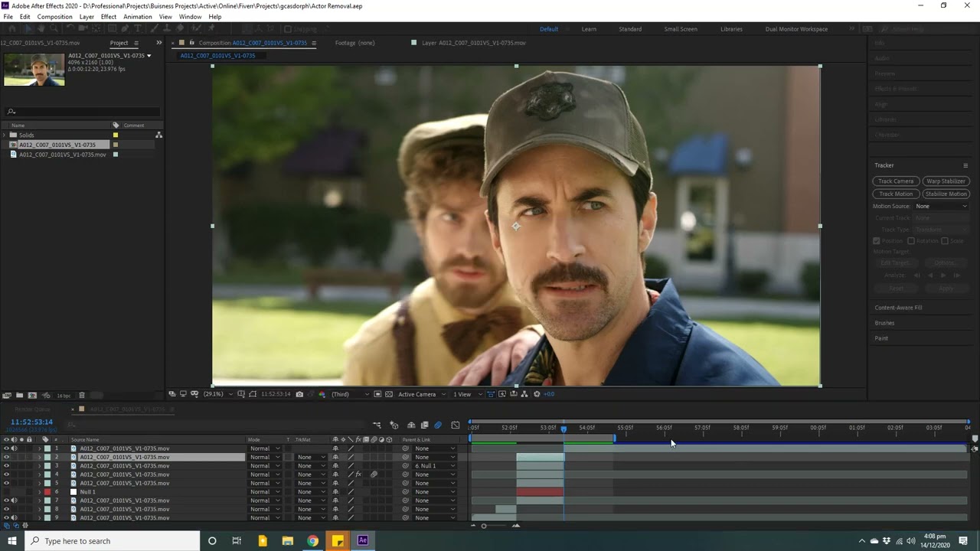Viewport: 980px width, 551px height.
Task: Toggle the mask and shape path visibility icon
Action: (253, 394)
